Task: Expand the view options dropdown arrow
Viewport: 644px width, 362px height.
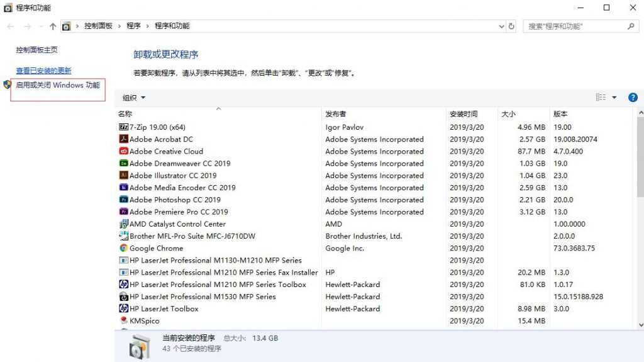Action: (614, 98)
